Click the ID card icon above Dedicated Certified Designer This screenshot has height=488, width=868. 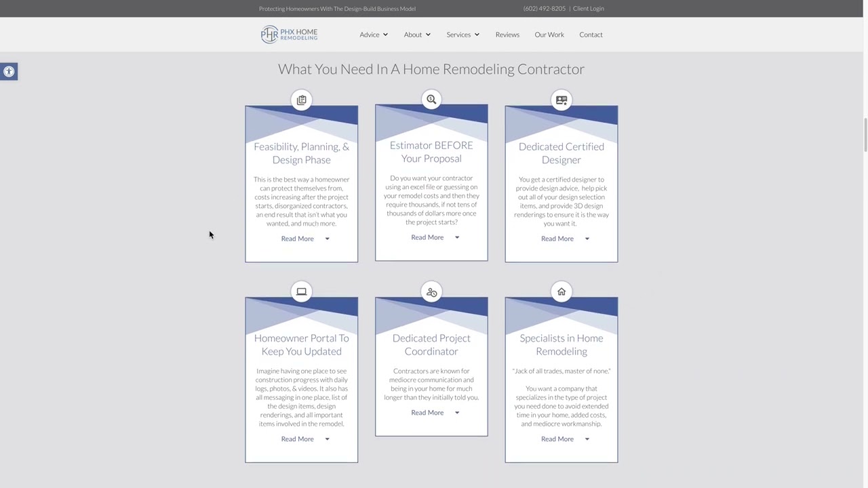561,100
